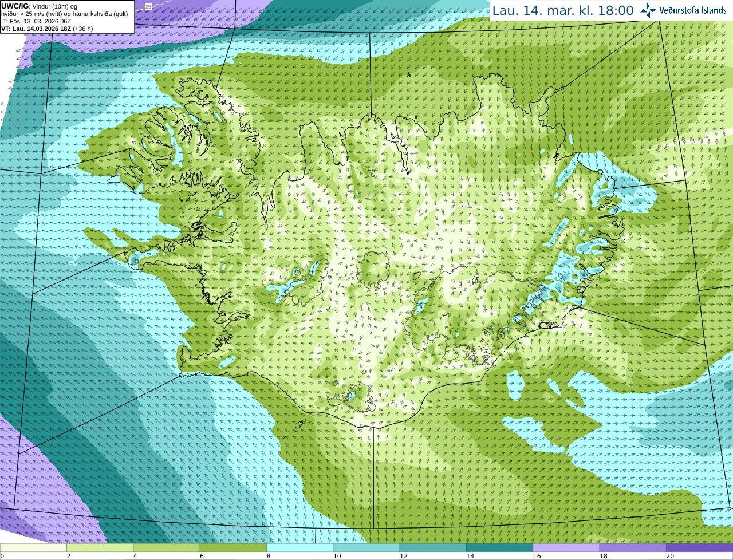Select the 2–4 m/s light green swatch
Viewport: 733px width, 560px height.
click(100, 547)
